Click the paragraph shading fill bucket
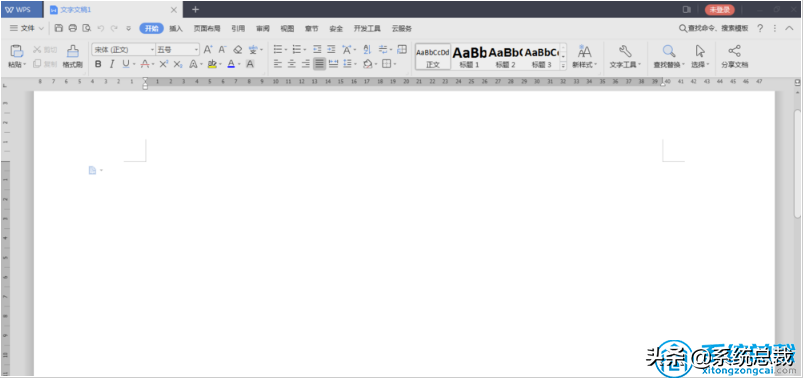 367,64
